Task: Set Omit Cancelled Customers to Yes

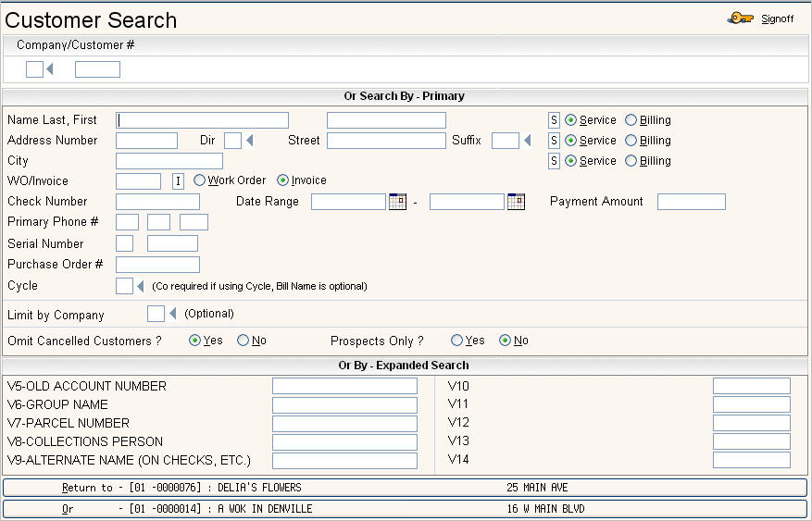Action: (x=194, y=341)
